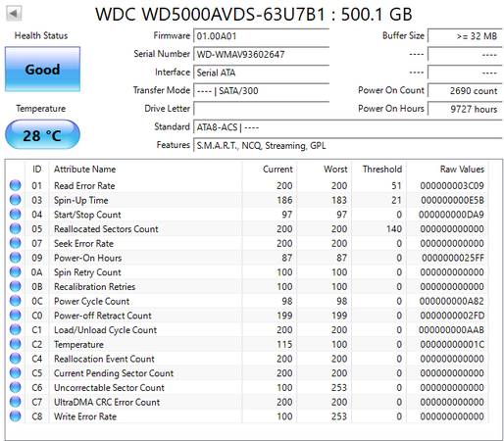This screenshot has width=504, height=441.
Task: Click the Firmware field showing 01.00A01
Action: coord(261,36)
